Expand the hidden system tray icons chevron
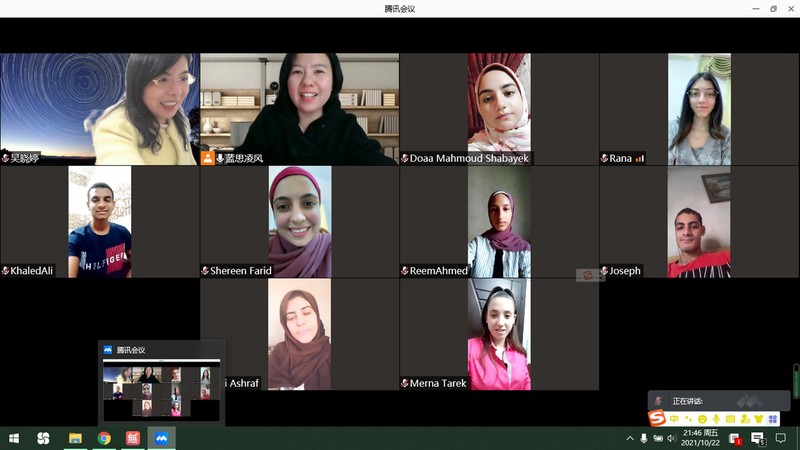 [x=629, y=438]
